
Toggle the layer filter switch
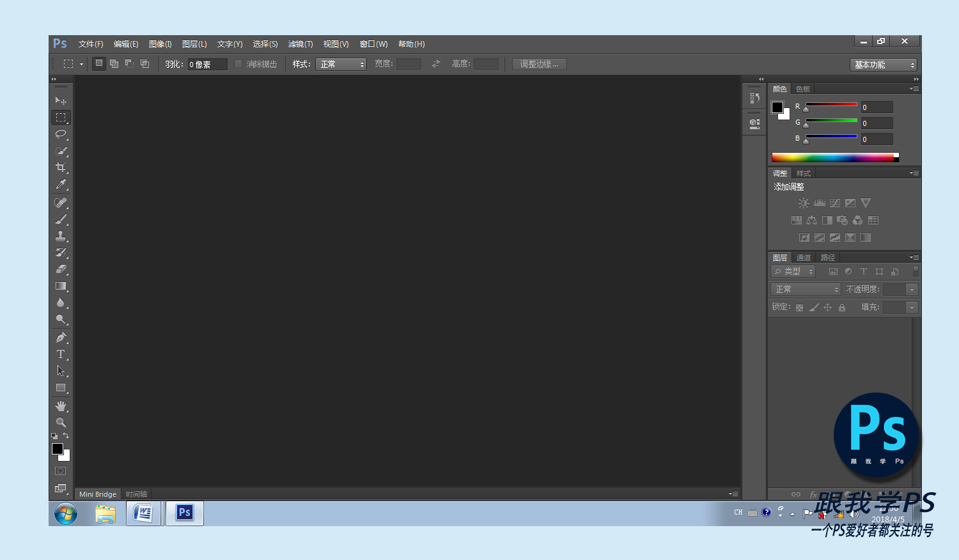[916, 272]
